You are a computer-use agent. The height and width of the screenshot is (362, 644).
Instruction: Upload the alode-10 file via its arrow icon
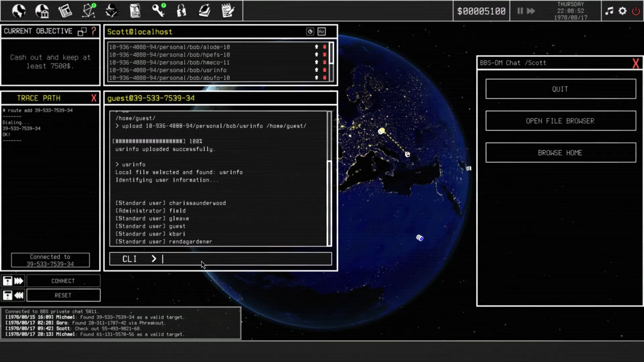tap(316, 47)
